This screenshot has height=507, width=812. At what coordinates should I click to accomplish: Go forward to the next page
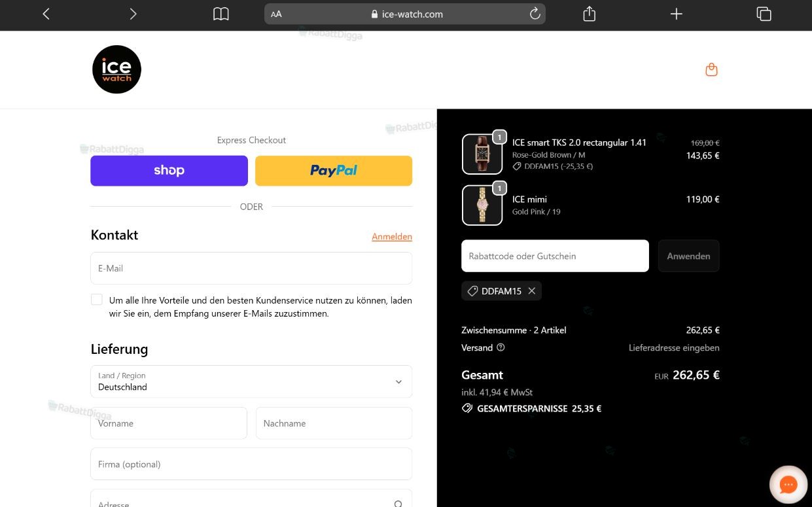click(133, 14)
